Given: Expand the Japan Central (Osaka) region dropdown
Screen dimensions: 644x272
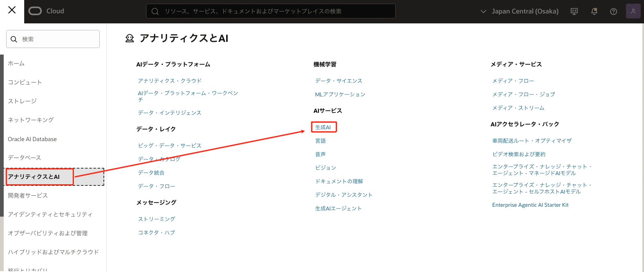Looking at the screenshot, I should (x=520, y=11).
